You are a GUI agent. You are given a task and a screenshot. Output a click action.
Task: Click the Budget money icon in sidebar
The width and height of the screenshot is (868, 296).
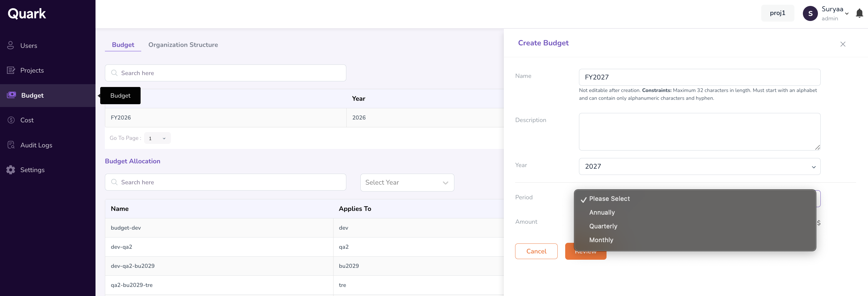[12, 95]
